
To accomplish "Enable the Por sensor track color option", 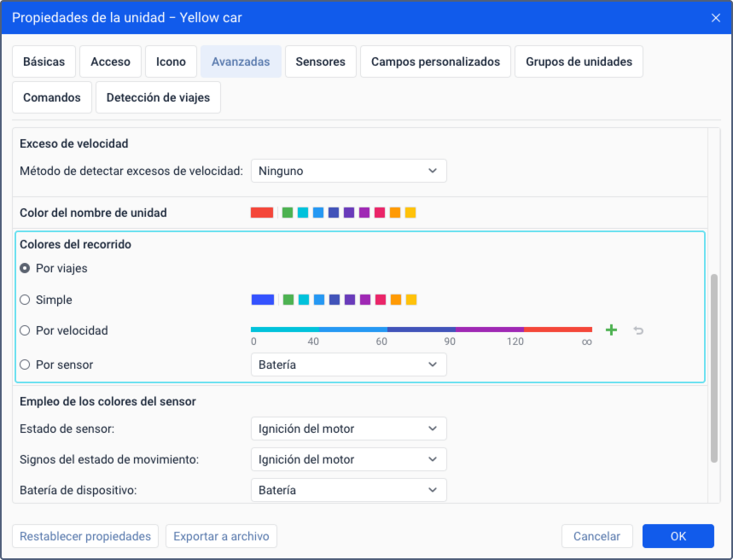I will tap(25, 365).
